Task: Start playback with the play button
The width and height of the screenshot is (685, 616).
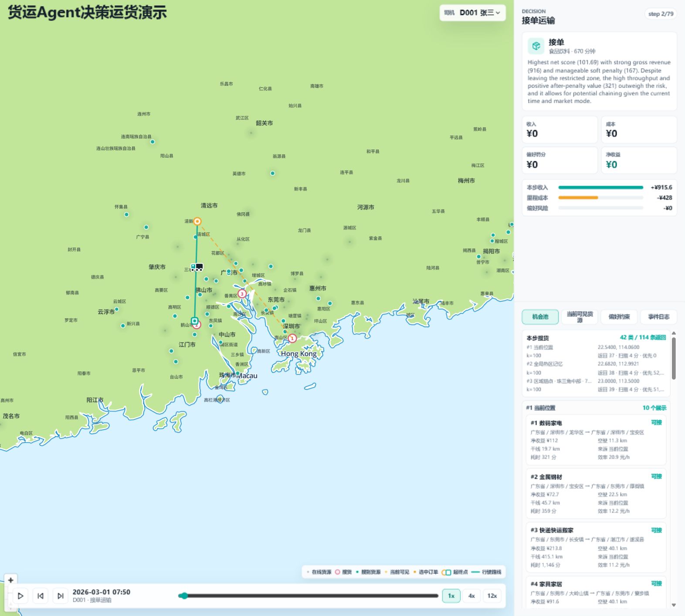Action: coord(20,596)
